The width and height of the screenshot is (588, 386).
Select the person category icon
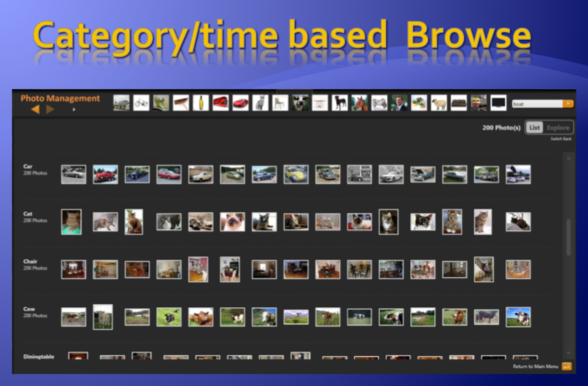coord(399,103)
